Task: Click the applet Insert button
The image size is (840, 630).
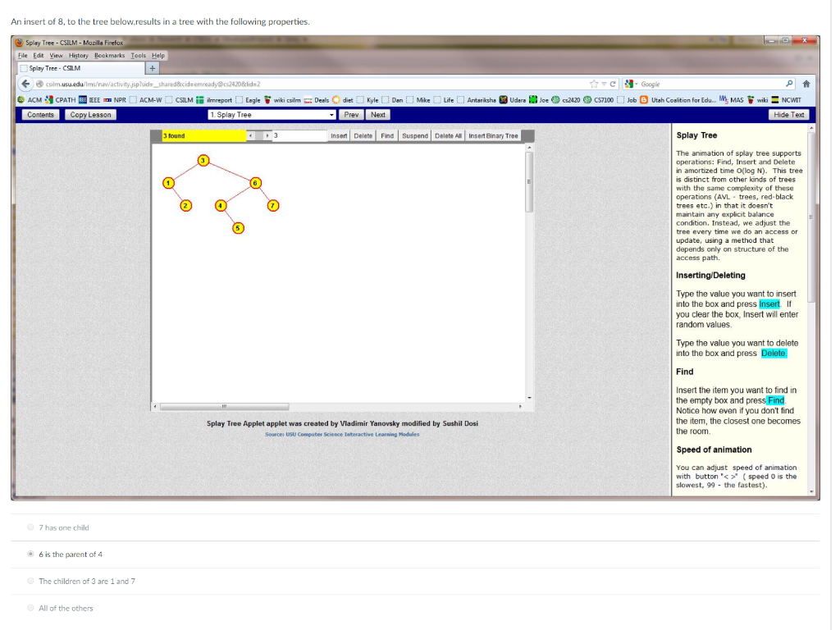Action: 339,135
